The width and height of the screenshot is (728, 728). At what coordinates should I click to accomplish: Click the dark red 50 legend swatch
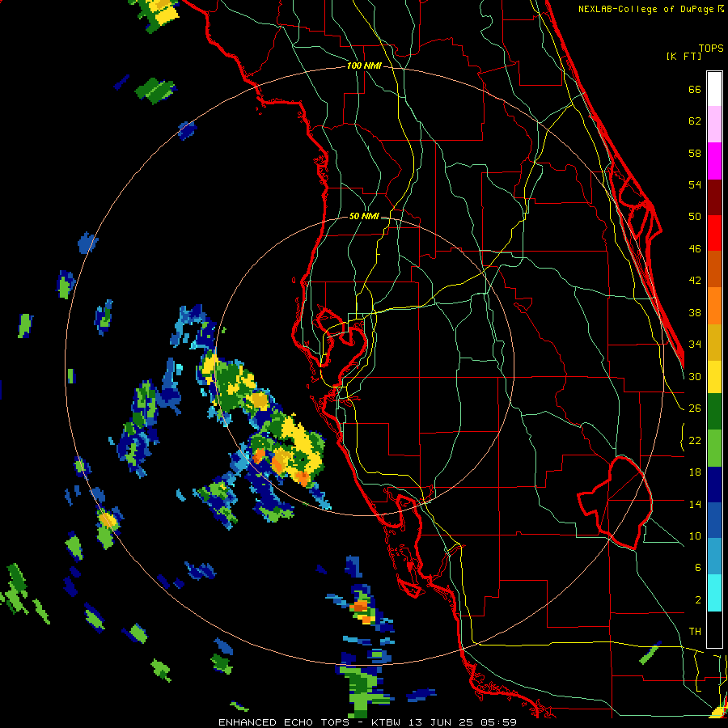click(x=714, y=197)
